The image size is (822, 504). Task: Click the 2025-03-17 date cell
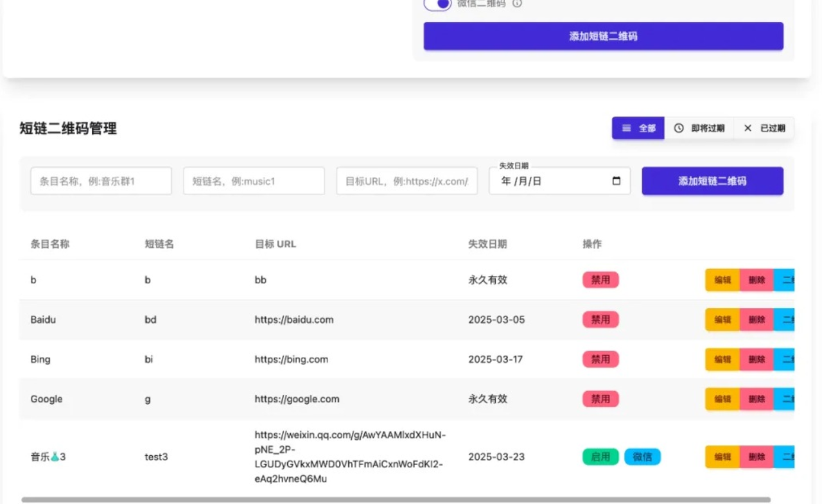pyautogui.click(x=496, y=359)
